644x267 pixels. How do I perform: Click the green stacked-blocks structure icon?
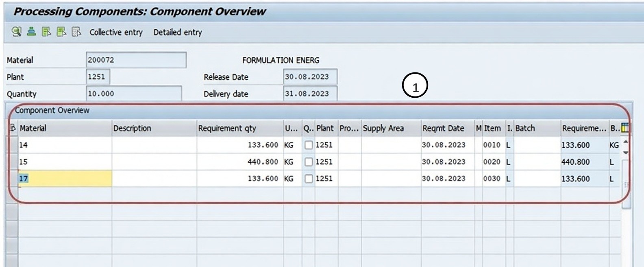click(x=31, y=32)
